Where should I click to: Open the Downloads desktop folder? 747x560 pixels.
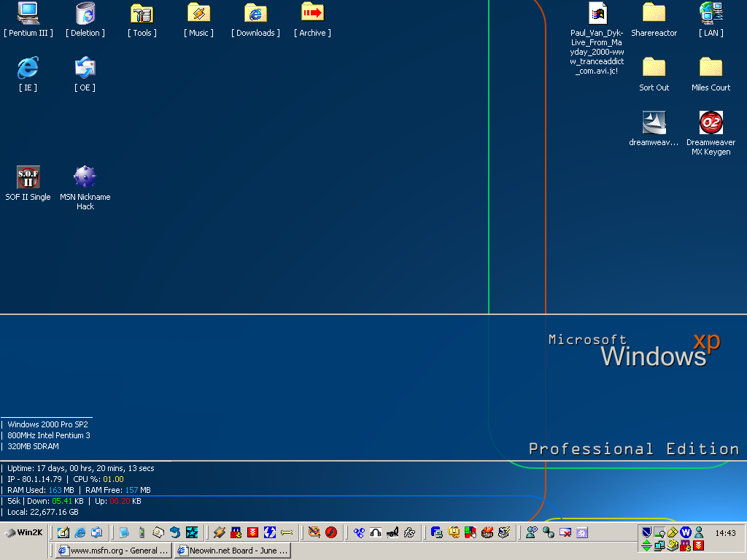coord(255,13)
